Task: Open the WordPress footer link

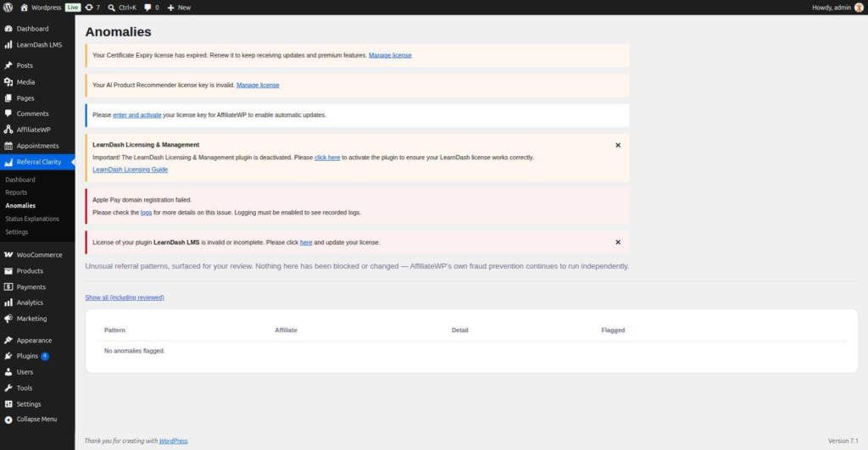Action: [x=173, y=442]
